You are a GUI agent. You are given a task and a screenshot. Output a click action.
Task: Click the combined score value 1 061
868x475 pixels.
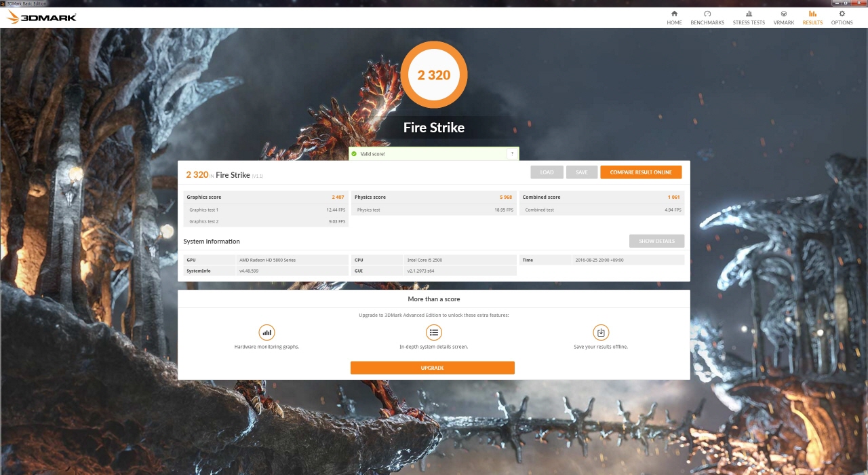tap(674, 197)
